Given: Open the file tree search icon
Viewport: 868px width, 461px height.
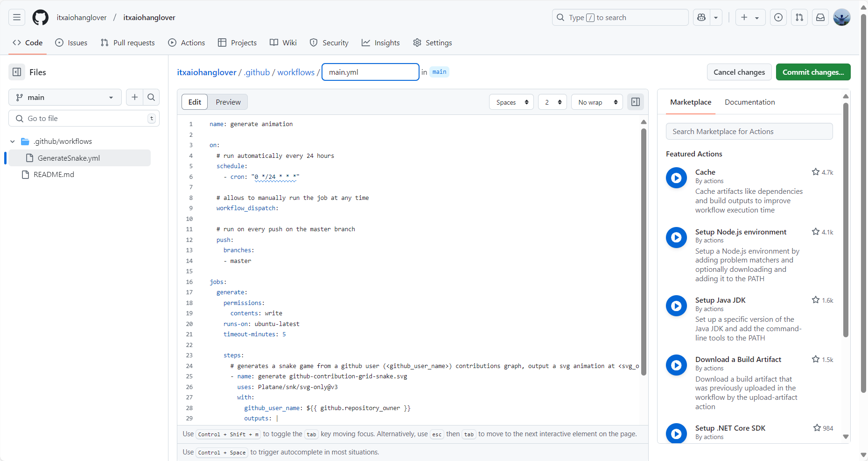Looking at the screenshot, I should click(151, 97).
